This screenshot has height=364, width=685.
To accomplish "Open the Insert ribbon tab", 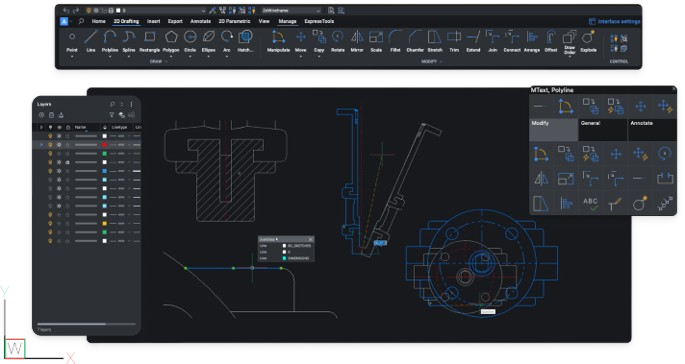I will [x=153, y=21].
